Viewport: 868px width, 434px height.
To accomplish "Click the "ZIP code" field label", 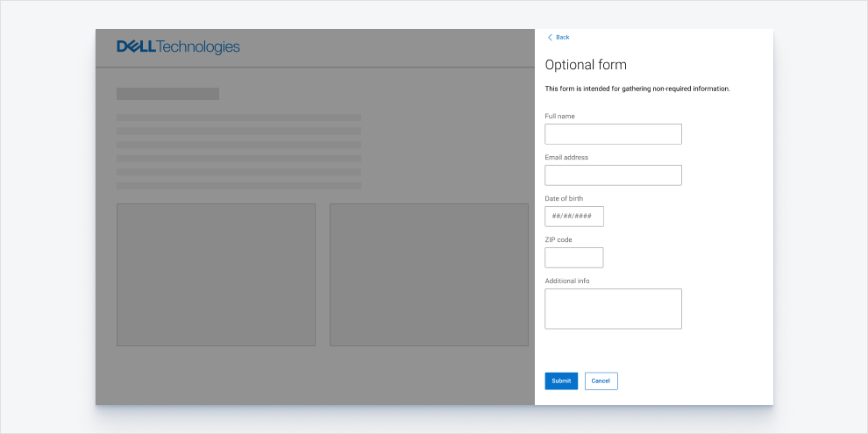I will [559, 239].
